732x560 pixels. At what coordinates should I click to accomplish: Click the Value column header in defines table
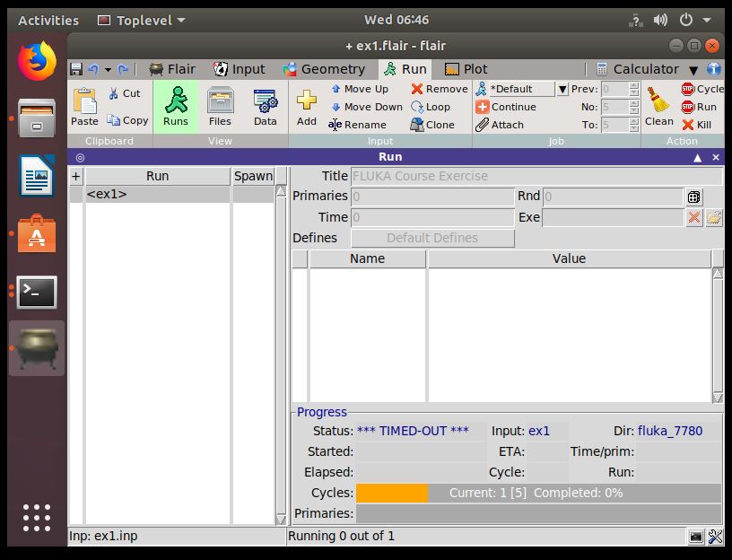point(569,258)
